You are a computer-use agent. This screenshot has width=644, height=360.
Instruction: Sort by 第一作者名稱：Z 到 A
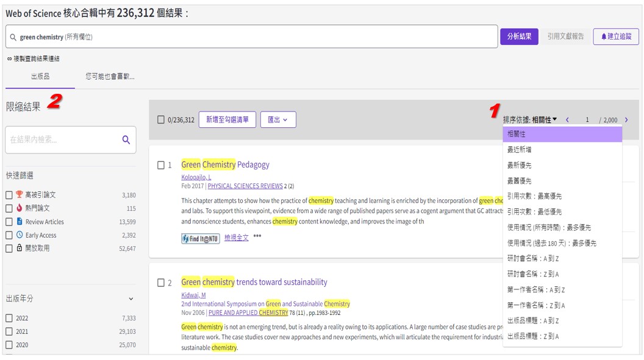tap(562, 305)
